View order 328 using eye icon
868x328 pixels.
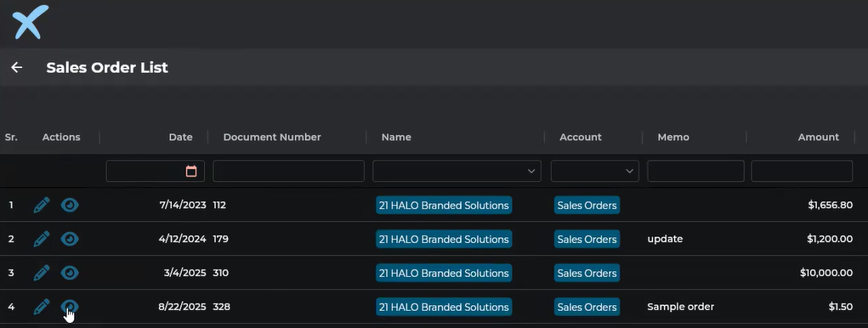[x=70, y=307]
